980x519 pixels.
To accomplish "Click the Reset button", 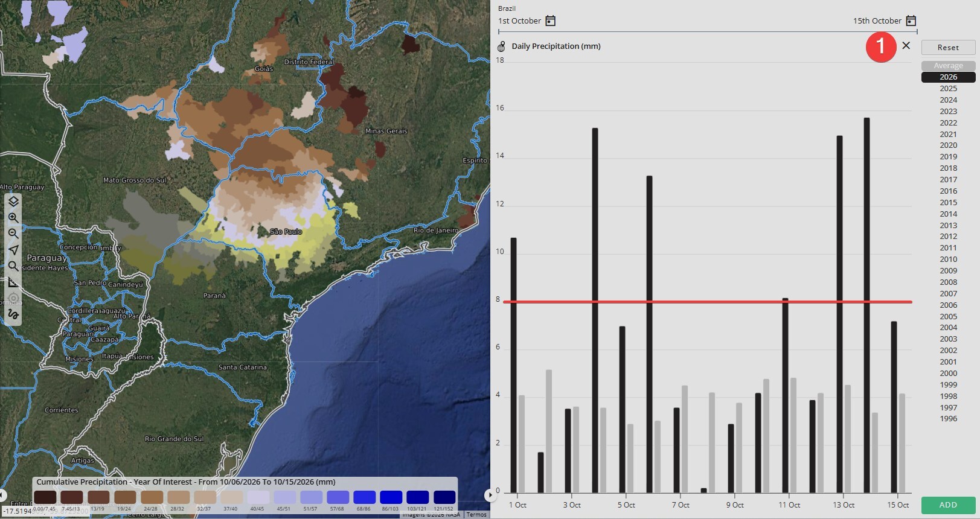I will coord(948,48).
